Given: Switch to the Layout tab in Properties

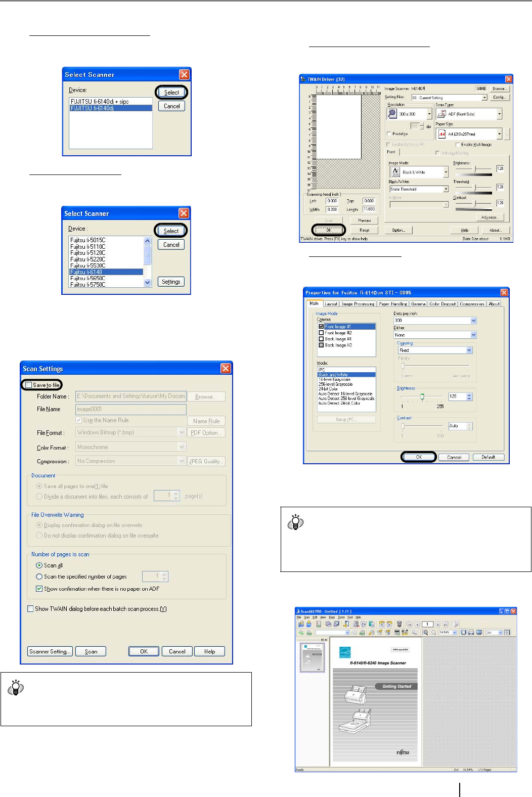Looking at the screenshot, I should click(x=331, y=304).
